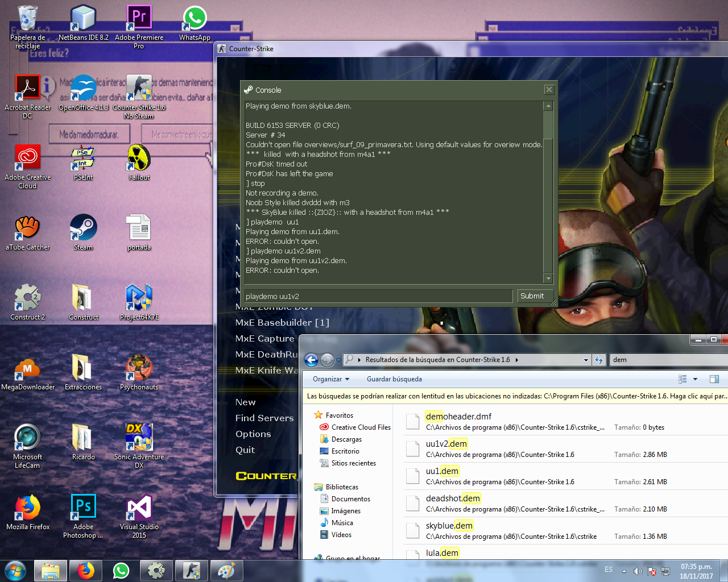This screenshot has height=582, width=728.
Task: Open WhatsApp from the taskbar
Action: [121, 571]
